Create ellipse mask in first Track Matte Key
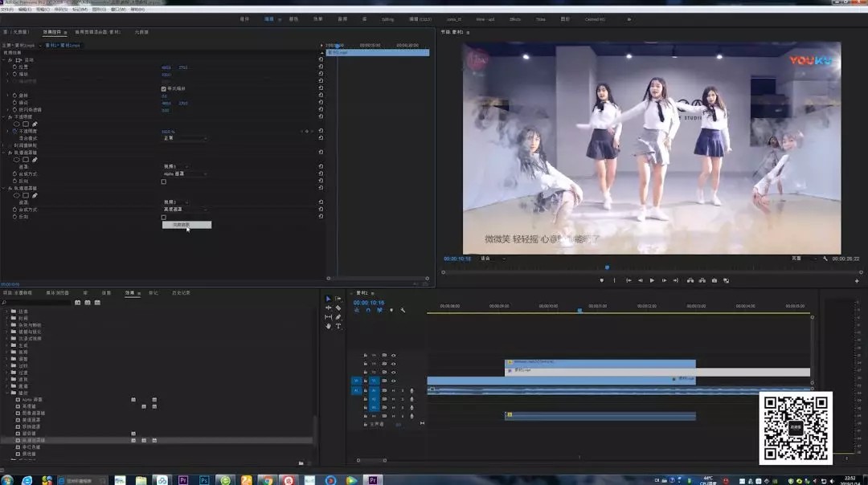The width and height of the screenshot is (868, 485). pyautogui.click(x=17, y=160)
